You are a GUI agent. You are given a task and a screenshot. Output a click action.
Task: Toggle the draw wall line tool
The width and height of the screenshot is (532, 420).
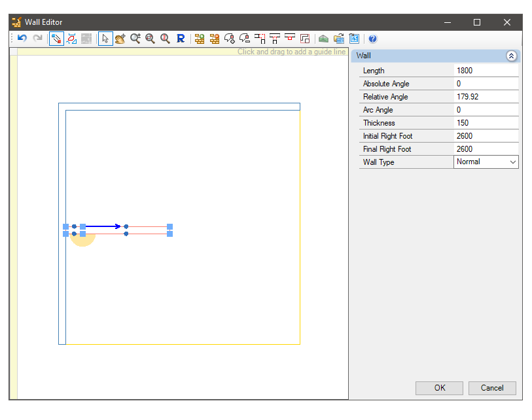(56, 39)
